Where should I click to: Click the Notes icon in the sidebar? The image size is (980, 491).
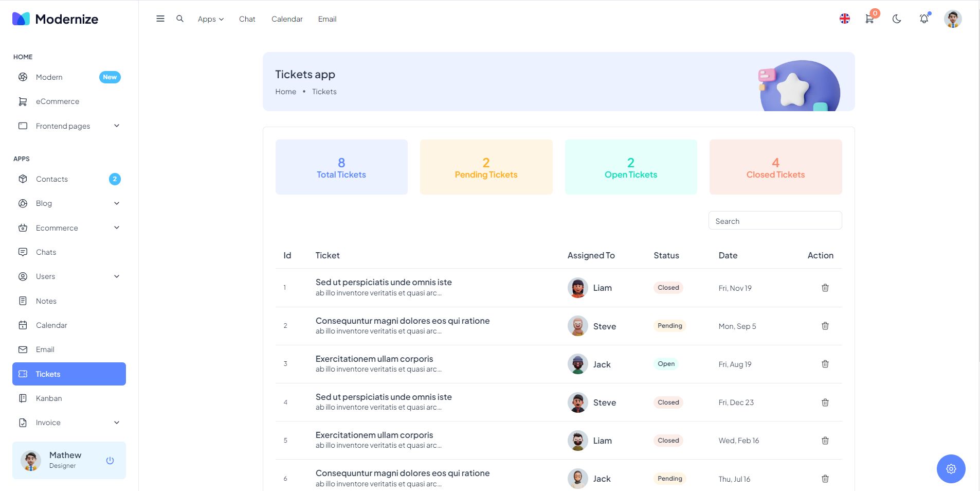tap(23, 301)
